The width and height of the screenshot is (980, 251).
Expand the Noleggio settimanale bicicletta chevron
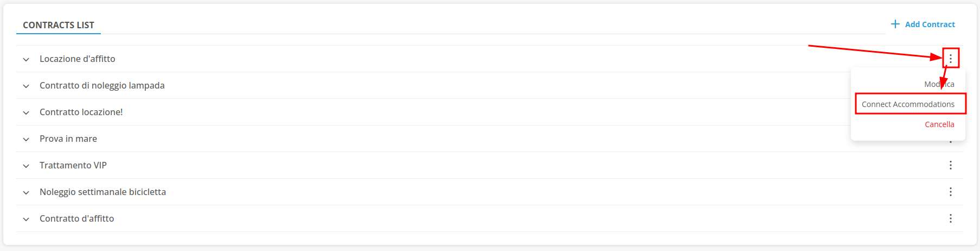pos(26,192)
